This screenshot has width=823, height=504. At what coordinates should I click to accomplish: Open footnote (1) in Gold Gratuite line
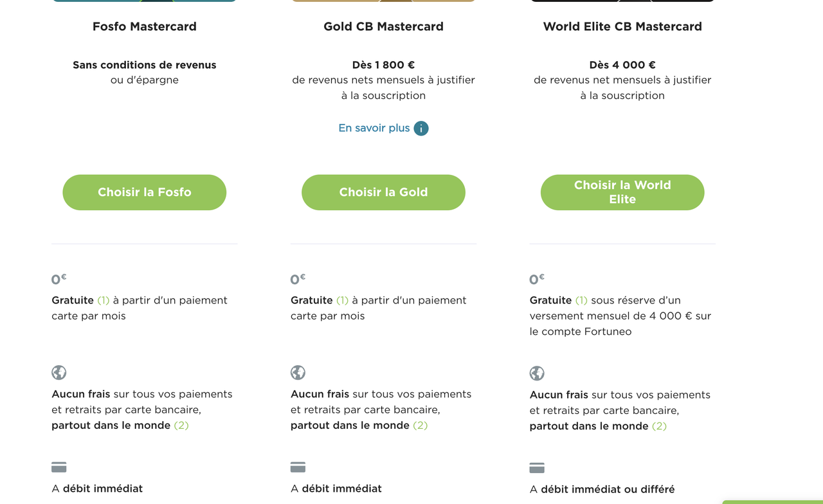click(343, 300)
